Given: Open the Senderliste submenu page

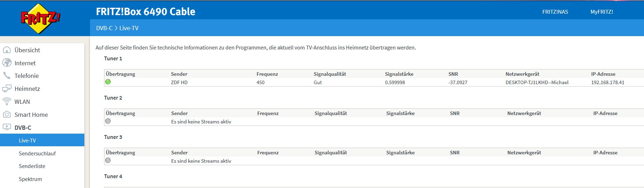Looking at the screenshot, I should point(32,166).
